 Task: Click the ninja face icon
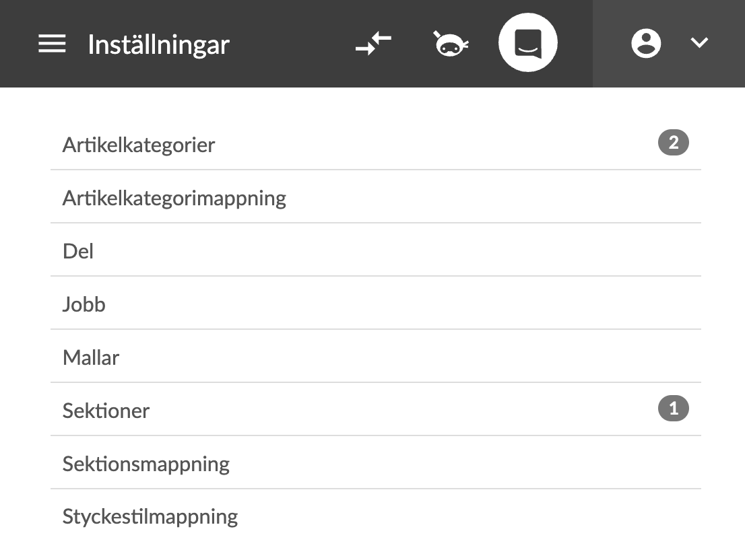[451, 44]
